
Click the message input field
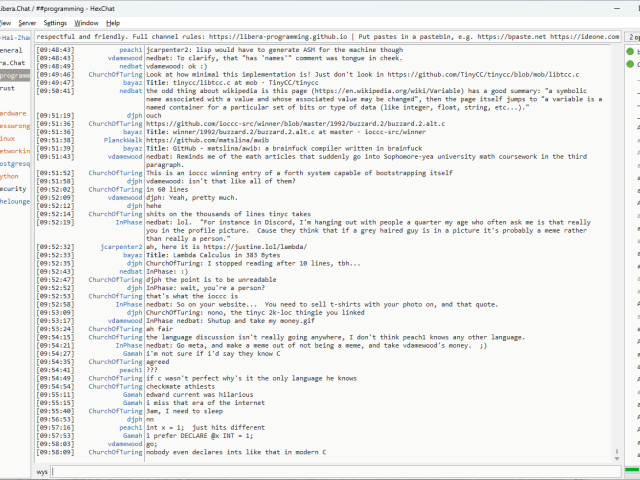(330, 471)
